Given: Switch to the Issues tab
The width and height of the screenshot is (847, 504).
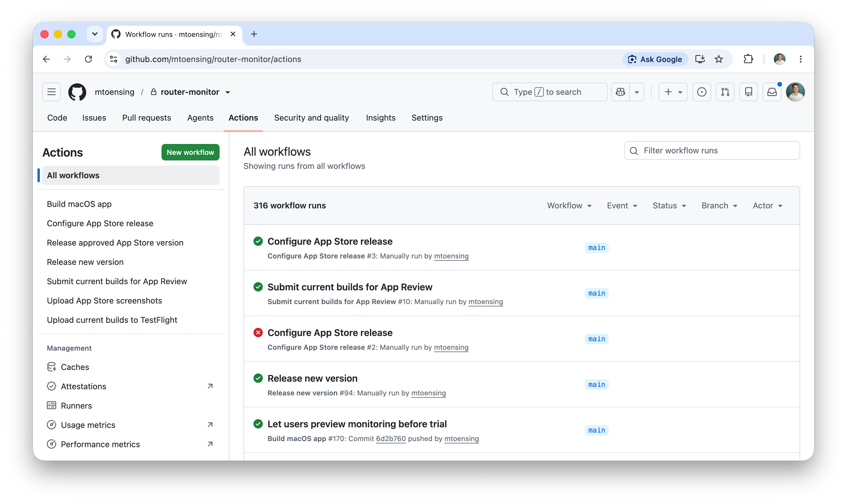Looking at the screenshot, I should pos(94,118).
